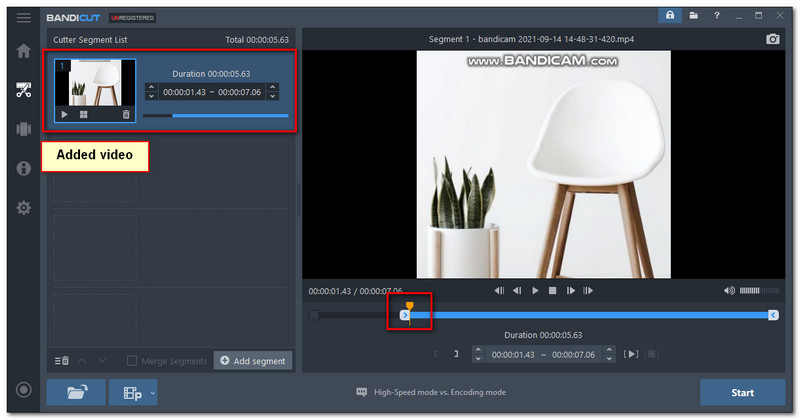Viewport: 800px width, 420px height.
Task: Open the Home screen from sidebar
Action: [x=23, y=51]
